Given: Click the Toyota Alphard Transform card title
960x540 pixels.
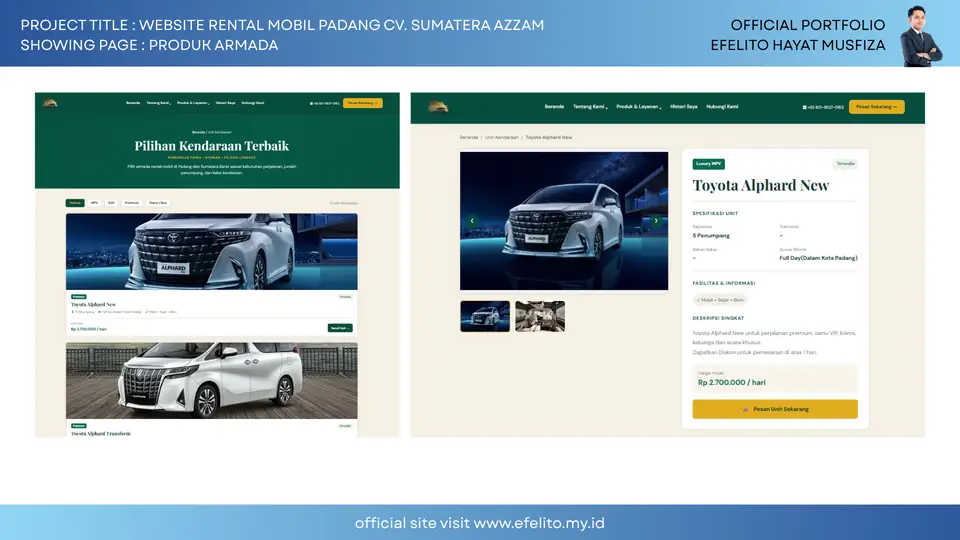Looking at the screenshot, I should point(100,433).
